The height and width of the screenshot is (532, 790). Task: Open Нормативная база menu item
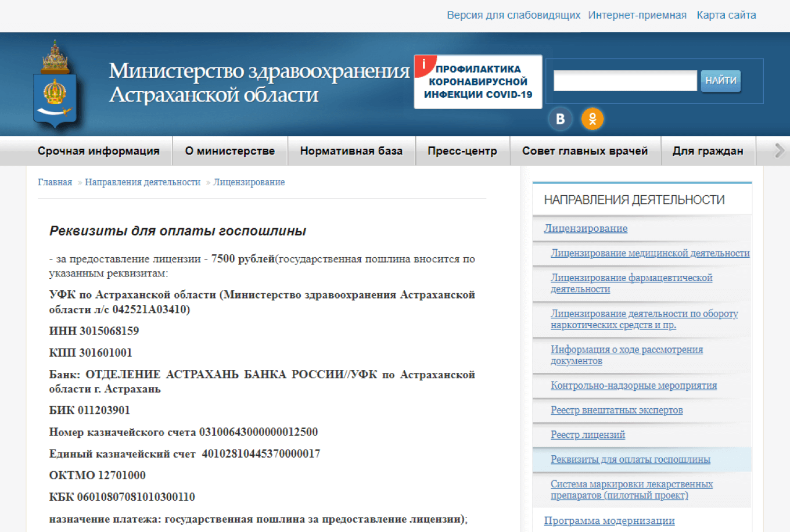click(x=351, y=151)
